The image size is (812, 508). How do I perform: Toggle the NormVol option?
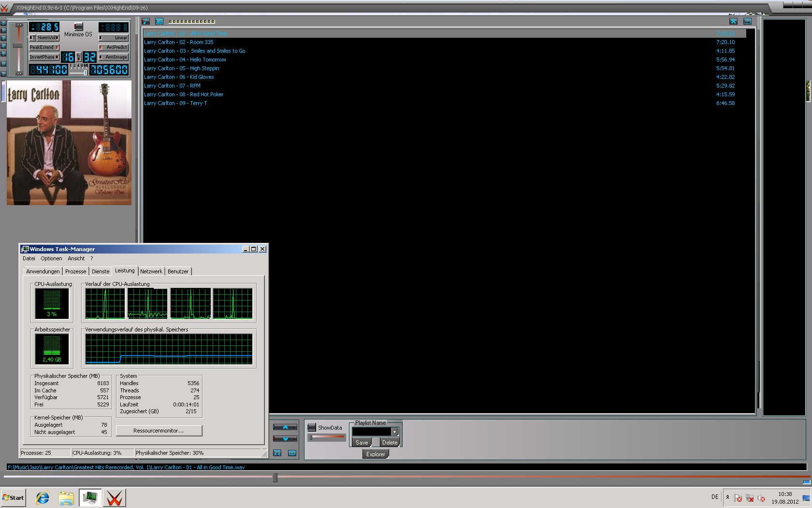click(x=48, y=38)
